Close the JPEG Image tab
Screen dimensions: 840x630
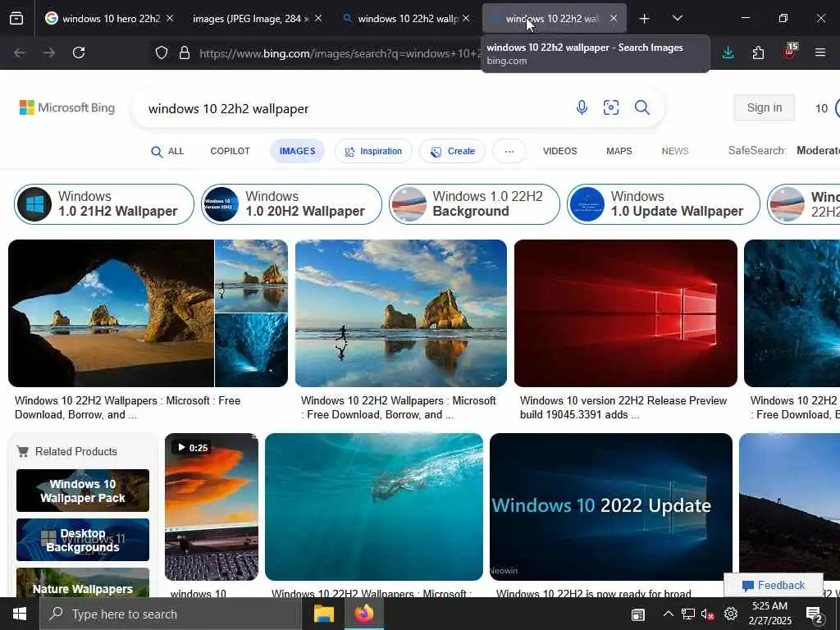click(x=318, y=18)
